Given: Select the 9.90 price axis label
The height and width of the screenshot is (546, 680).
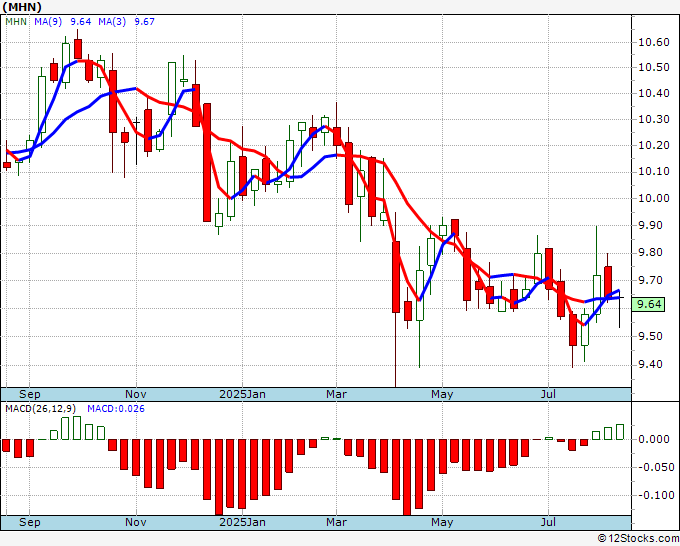Looking at the screenshot, I should [x=651, y=226].
